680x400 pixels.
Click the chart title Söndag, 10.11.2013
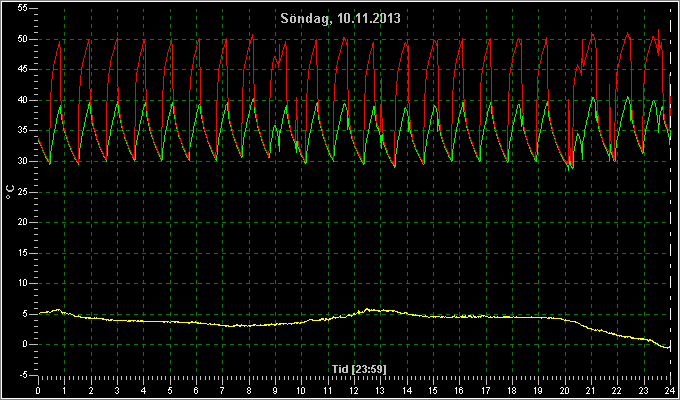tap(340, 19)
